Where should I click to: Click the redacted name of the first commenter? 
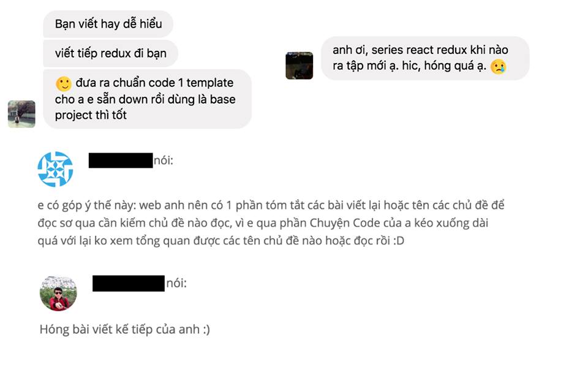point(121,160)
